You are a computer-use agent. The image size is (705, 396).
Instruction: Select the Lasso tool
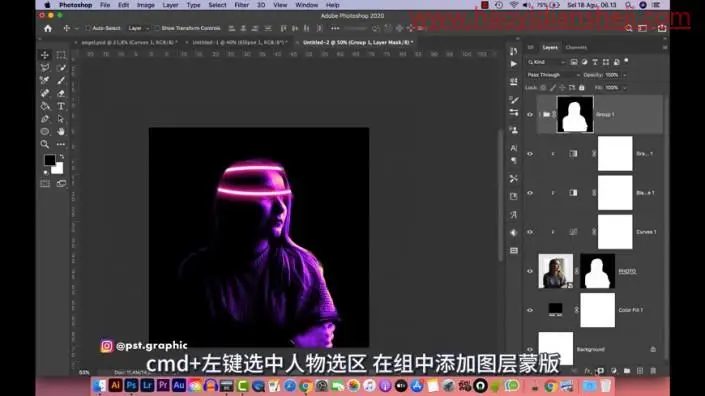[x=45, y=68]
